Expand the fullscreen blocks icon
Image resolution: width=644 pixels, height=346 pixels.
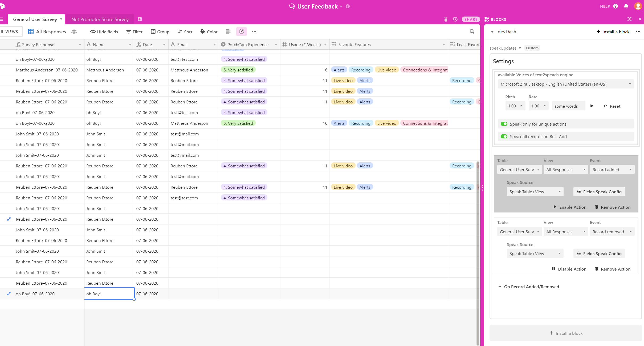629,19
